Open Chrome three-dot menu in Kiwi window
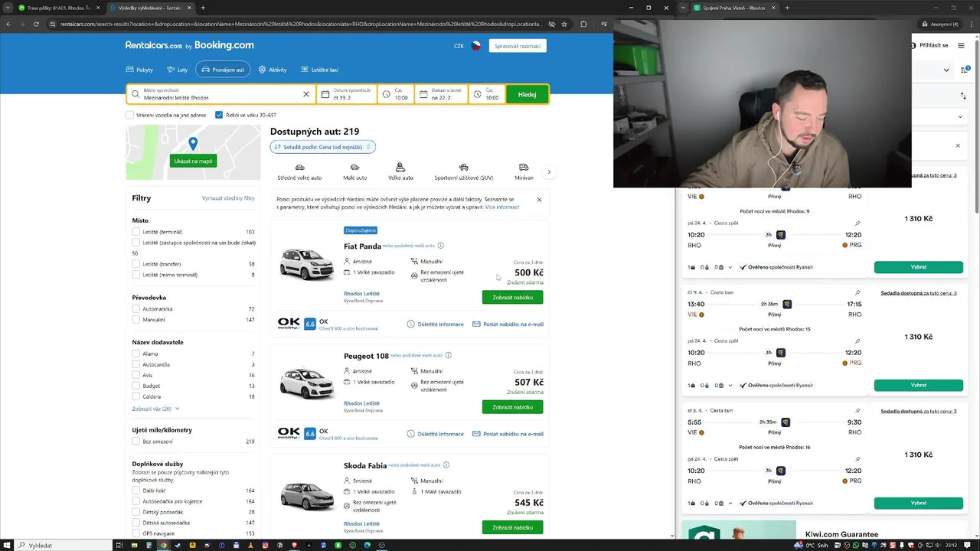 pos(972,24)
